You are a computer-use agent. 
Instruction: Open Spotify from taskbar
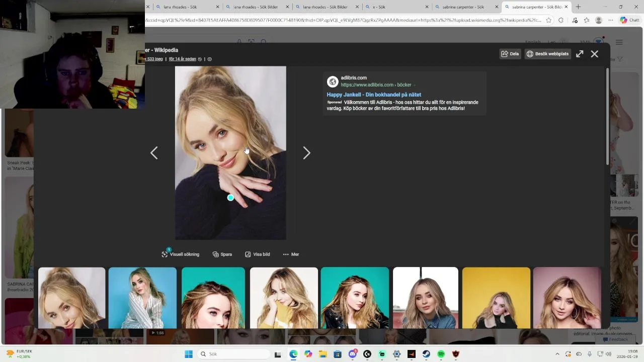(x=441, y=354)
